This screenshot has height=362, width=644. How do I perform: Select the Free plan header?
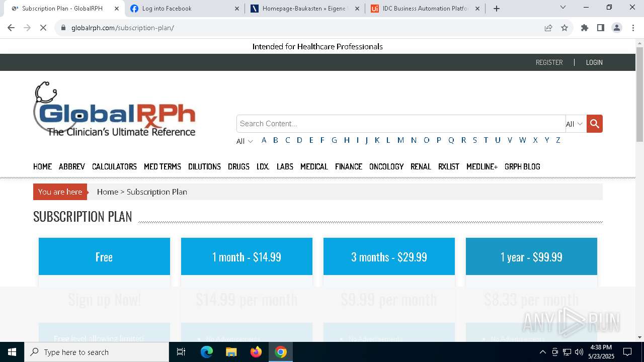point(104,256)
